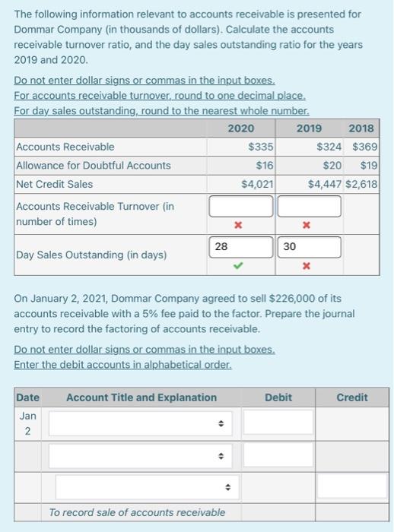
Task: Click the green checkmark under the 28 value
Action: click(x=238, y=266)
